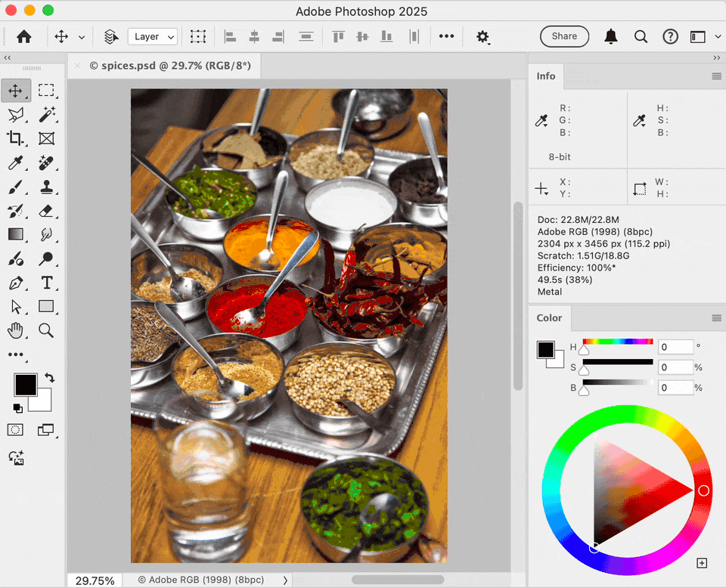Click the Share button
The width and height of the screenshot is (726, 588).
pyautogui.click(x=564, y=36)
